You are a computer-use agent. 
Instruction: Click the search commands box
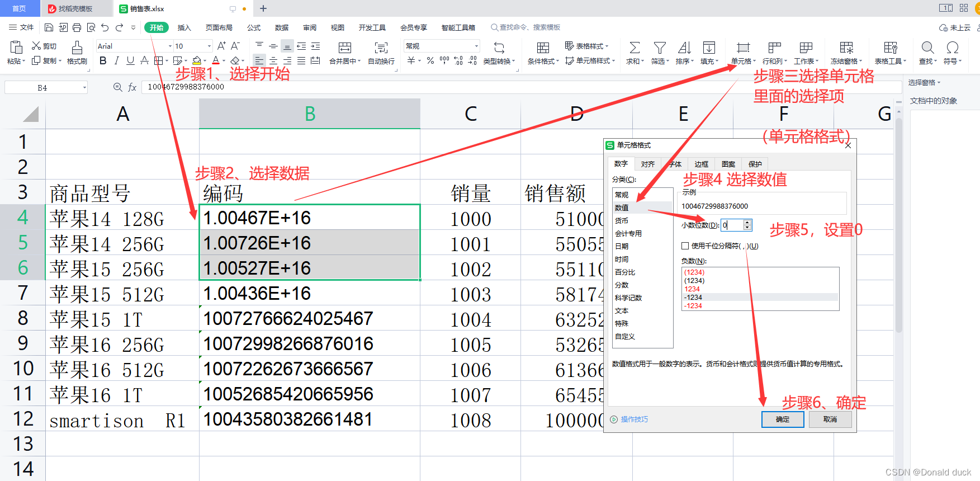coord(525,27)
